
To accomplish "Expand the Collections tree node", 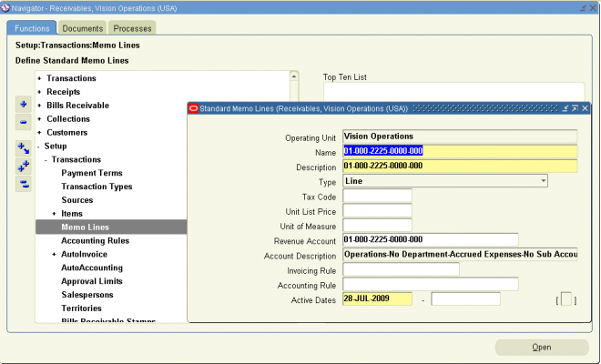I will pyautogui.click(x=39, y=119).
